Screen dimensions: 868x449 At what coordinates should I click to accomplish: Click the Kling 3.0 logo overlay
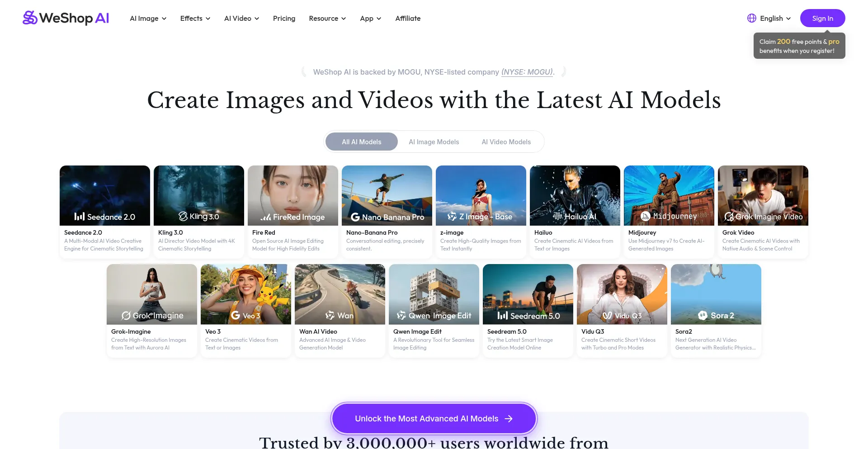[199, 216]
